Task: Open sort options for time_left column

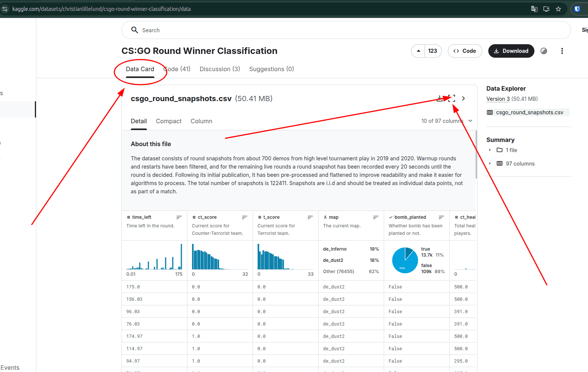Action: pyautogui.click(x=179, y=217)
